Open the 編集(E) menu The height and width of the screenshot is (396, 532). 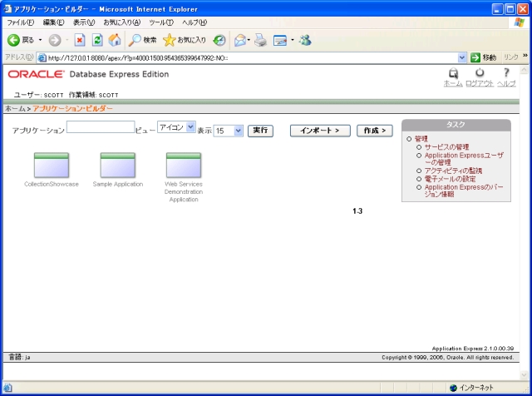click(x=53, y=22)
